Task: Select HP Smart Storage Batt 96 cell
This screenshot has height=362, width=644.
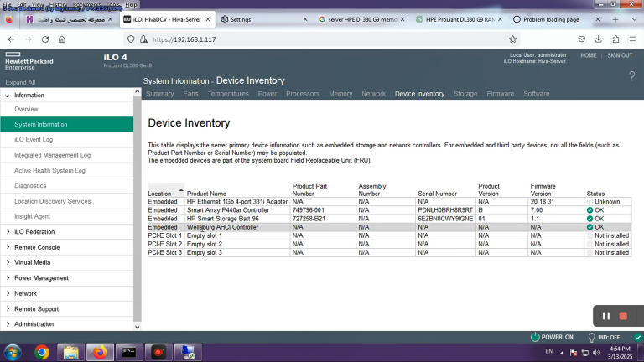Action: (237, 219)
